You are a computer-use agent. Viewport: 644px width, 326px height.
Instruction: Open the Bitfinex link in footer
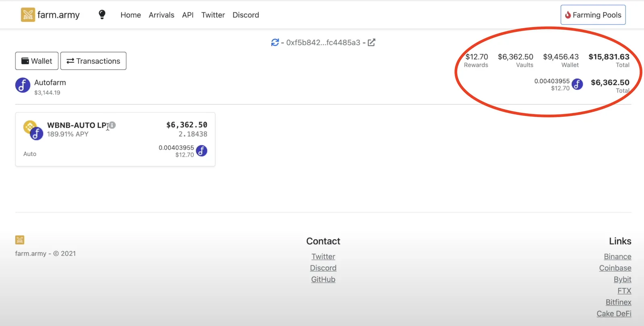tap(618, 302)
